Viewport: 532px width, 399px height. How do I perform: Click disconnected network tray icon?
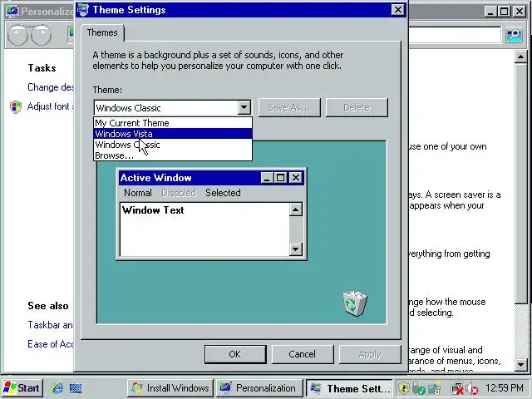pos(457,388)
